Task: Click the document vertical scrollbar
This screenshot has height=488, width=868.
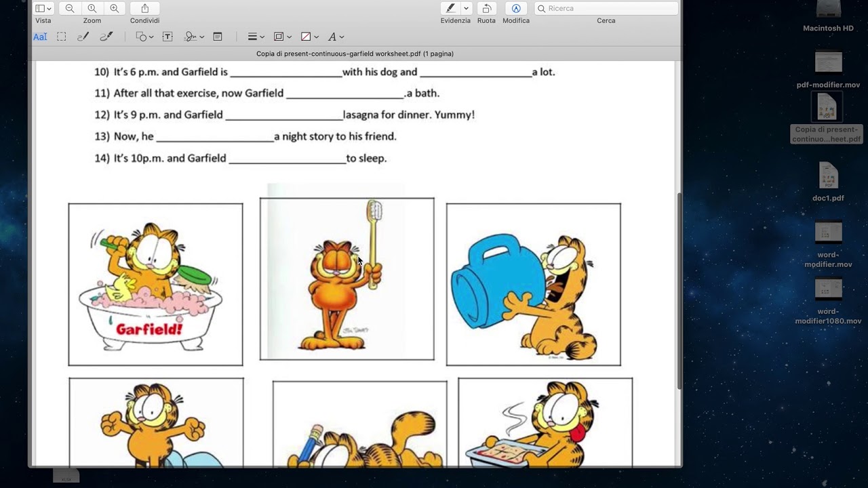Action: [x=679, y=291]
